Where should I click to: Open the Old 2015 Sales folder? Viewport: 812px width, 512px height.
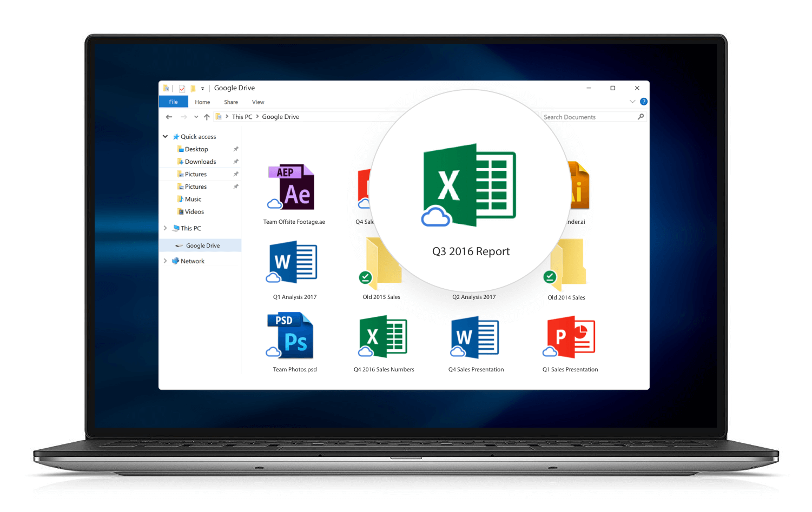click(381, 263)
